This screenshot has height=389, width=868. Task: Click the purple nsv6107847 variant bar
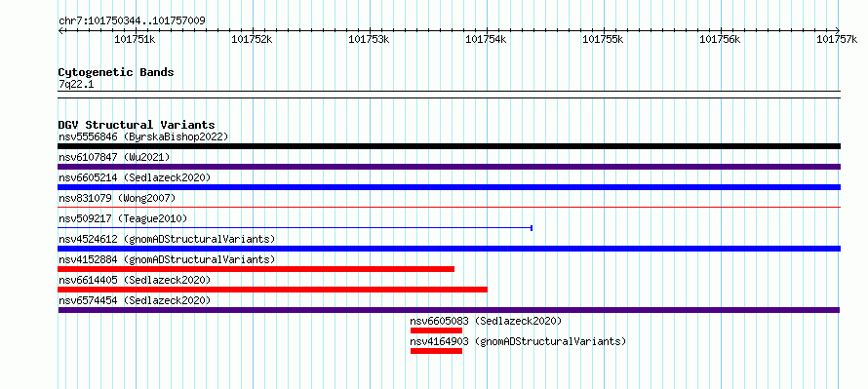coord(449,167)
